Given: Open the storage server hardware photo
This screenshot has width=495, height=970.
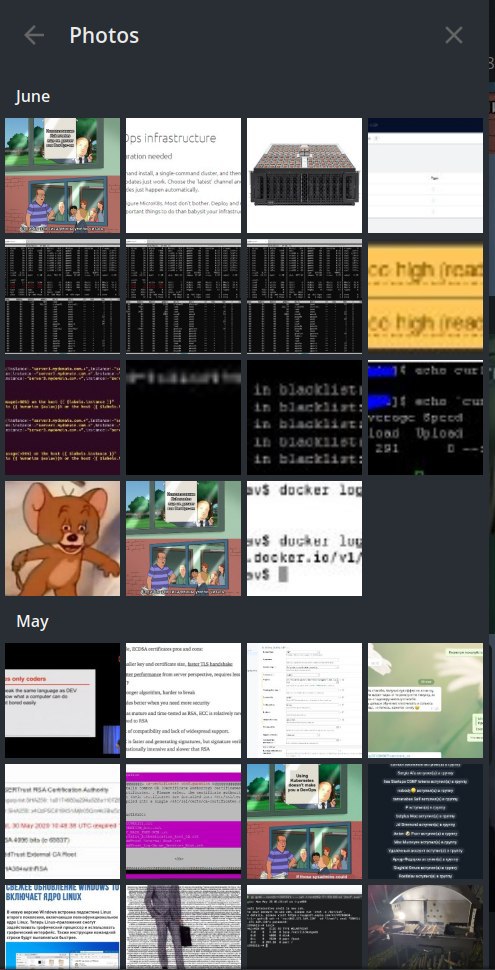Looking at the screenshot, I should pyautogui.click(x=304, y=176).
